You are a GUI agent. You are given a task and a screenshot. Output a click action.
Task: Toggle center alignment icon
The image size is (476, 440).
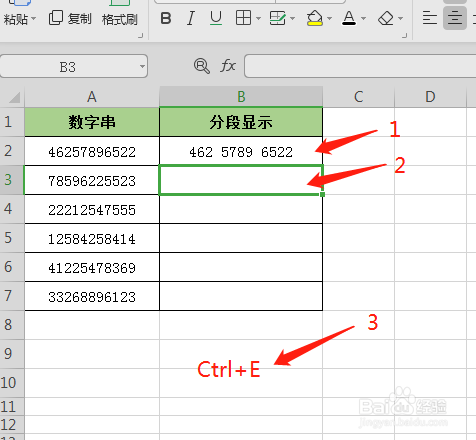tap(455, 18)
